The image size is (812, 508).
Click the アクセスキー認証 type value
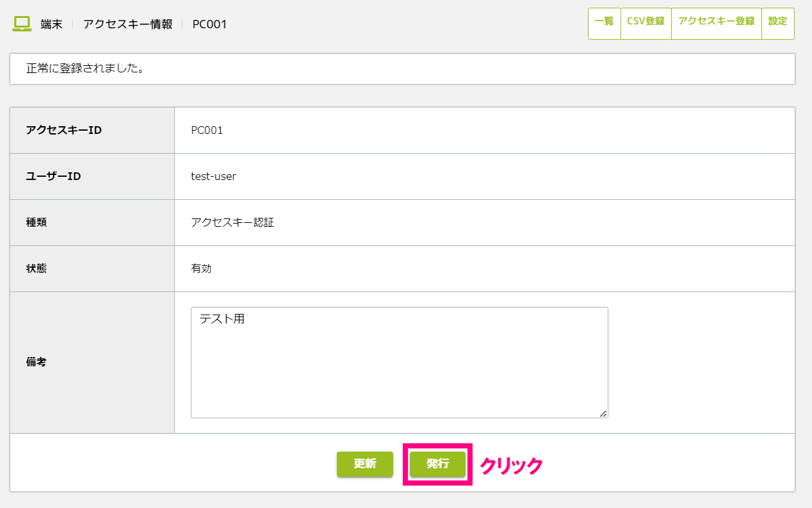point(232,222)
